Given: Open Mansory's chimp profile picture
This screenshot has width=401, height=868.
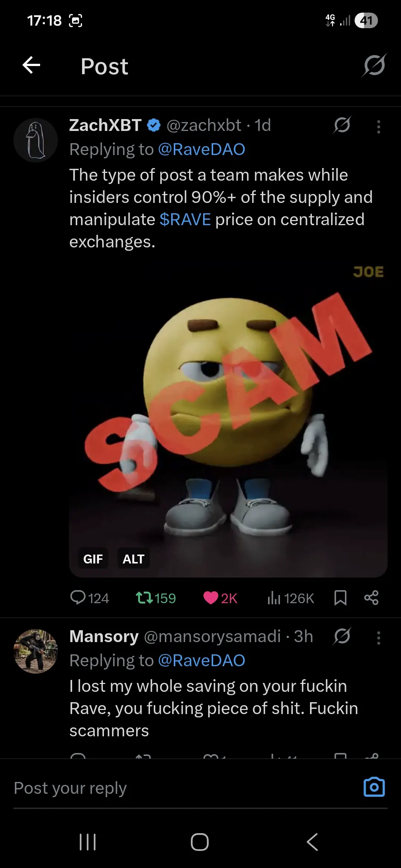Looking at the screenshot, I should pyautogui.click(x=36, y=651).
